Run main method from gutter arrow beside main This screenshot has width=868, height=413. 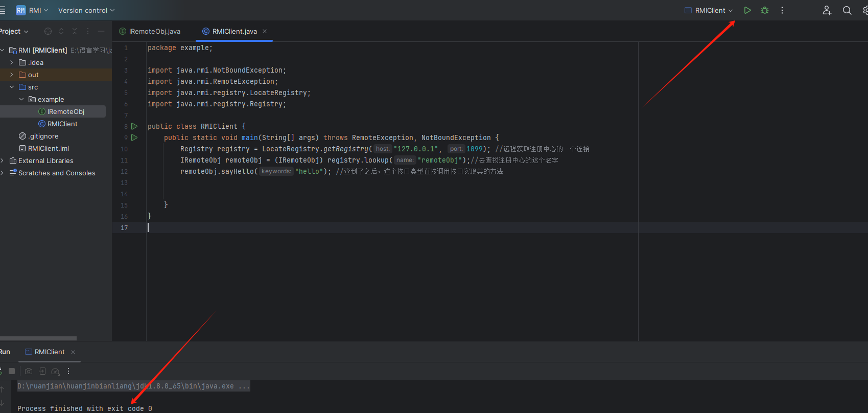[134, 137]
